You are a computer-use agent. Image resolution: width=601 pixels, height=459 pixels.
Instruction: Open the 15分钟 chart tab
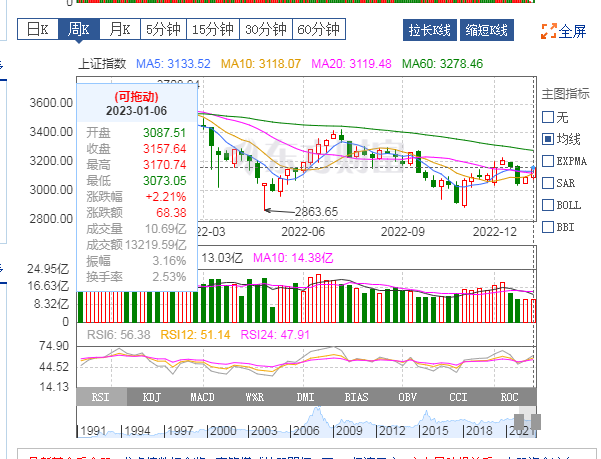click(213, 29)
